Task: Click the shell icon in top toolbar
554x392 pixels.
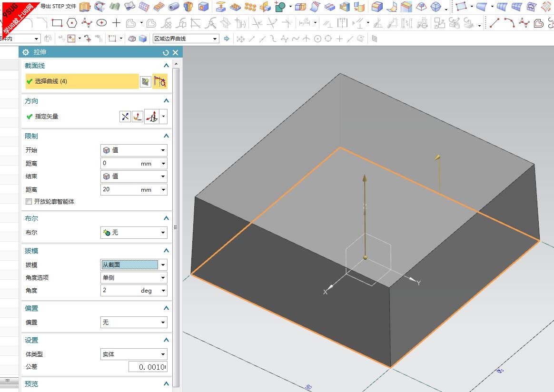Action: (x=345, y=6)
